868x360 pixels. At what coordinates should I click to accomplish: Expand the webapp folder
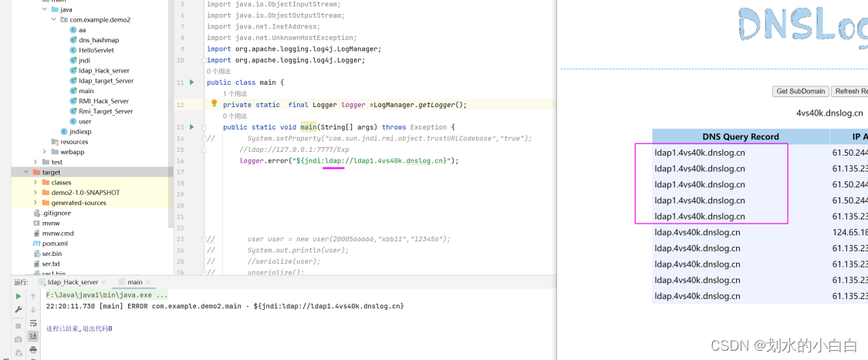(x=44, y=152)
